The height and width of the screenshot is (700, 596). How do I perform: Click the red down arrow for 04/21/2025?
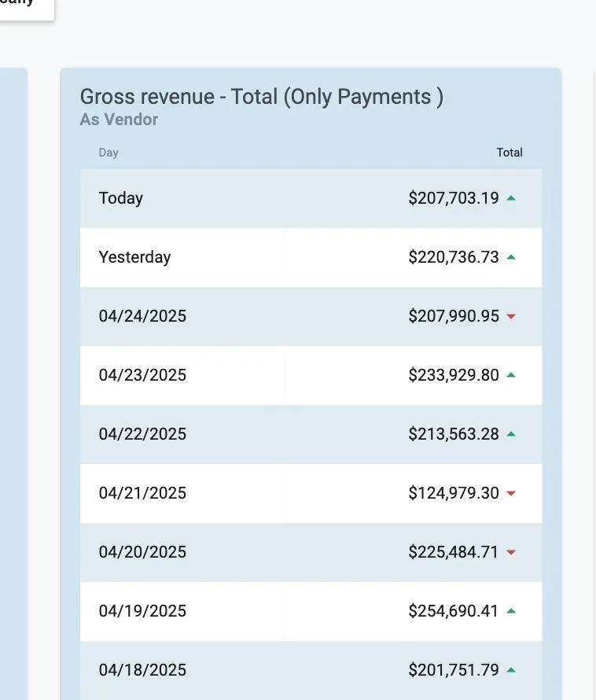(511, 493)
